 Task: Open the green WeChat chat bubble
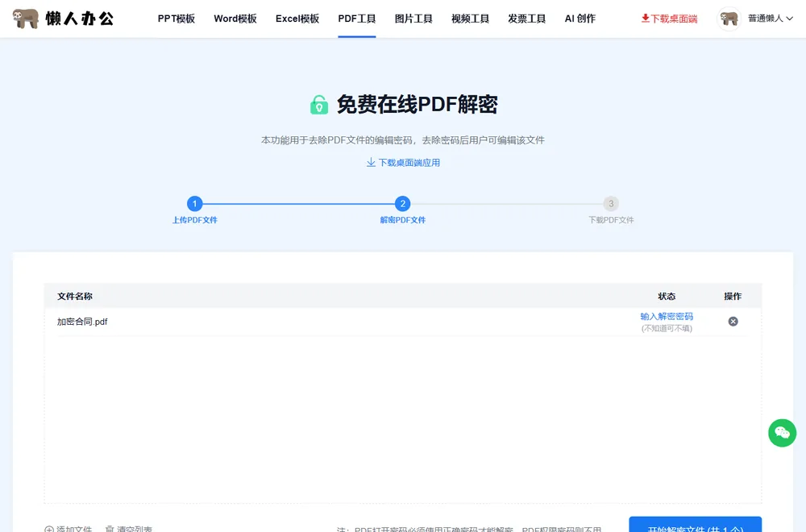[x=783, y=433]
